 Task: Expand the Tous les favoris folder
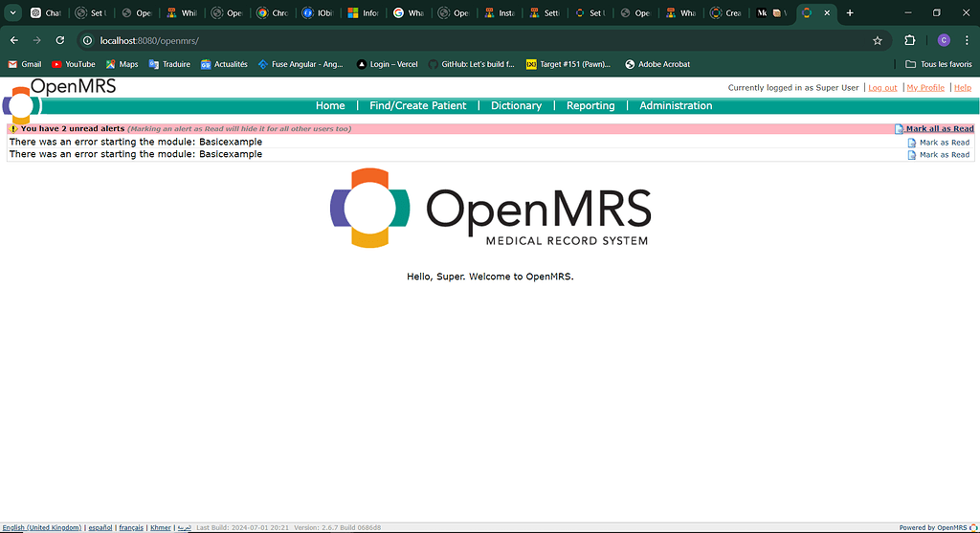[939, 64]
